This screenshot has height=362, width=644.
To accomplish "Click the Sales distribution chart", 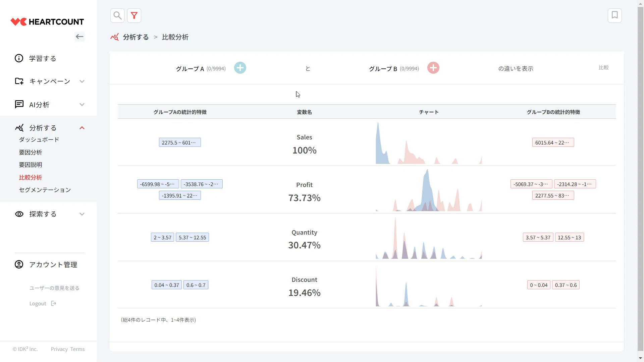I will (429, 143).
